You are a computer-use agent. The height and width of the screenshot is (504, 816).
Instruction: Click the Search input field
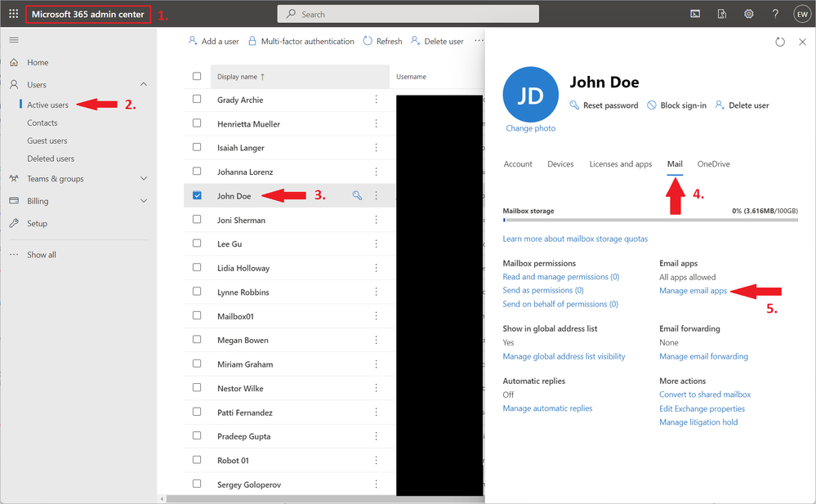(x=408, y=14)
